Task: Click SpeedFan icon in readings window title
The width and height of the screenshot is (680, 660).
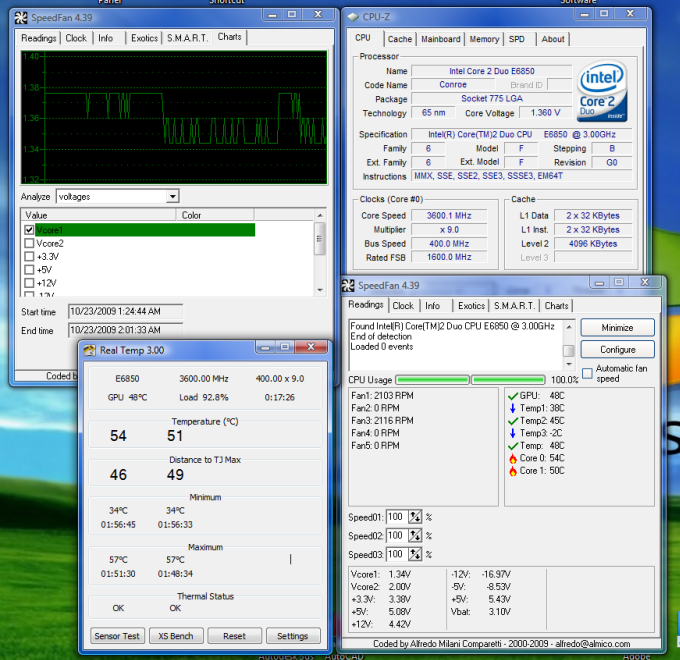Action: (348, 285)
